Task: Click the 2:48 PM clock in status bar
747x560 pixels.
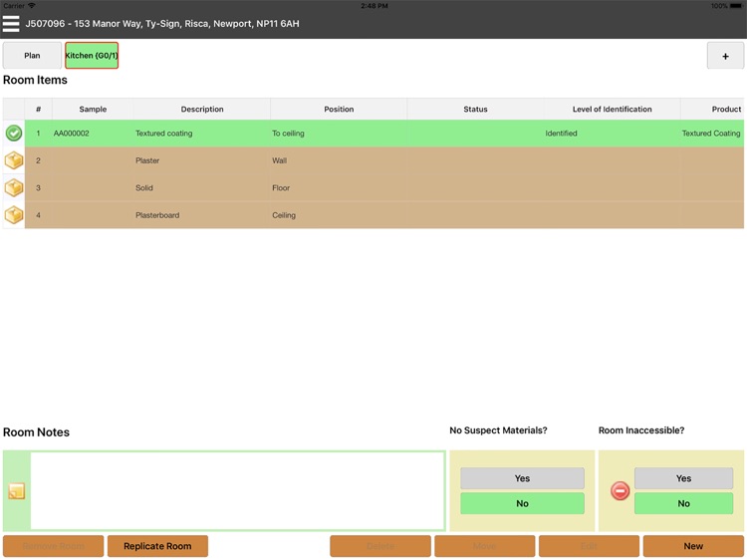Action: tap(374, 6)
